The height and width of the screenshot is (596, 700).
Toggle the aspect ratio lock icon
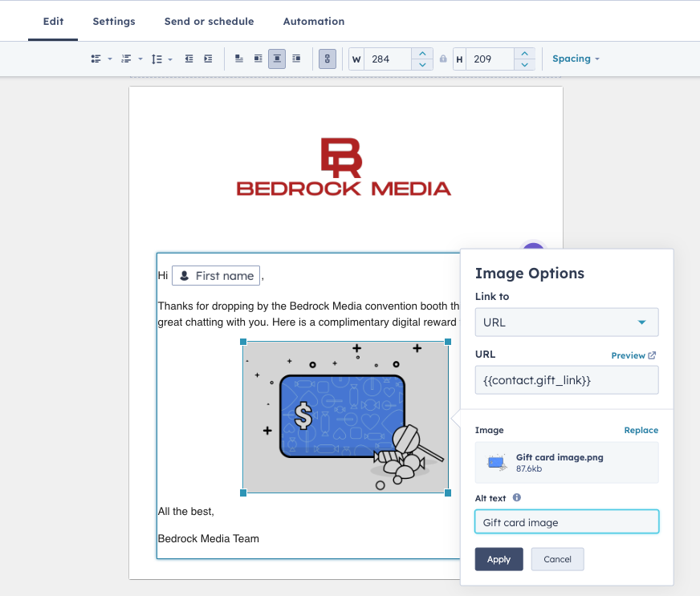[443, 59]
